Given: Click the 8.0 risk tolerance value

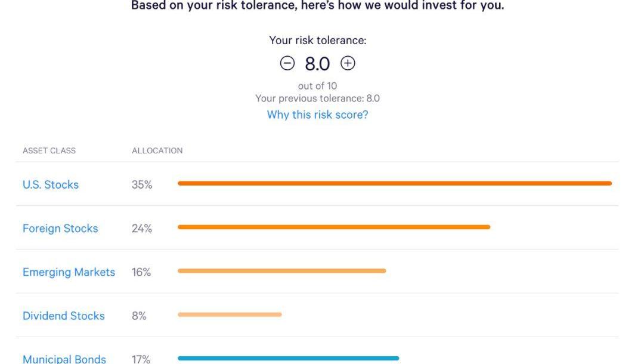Looking at the screenshot, I should 317,63.
